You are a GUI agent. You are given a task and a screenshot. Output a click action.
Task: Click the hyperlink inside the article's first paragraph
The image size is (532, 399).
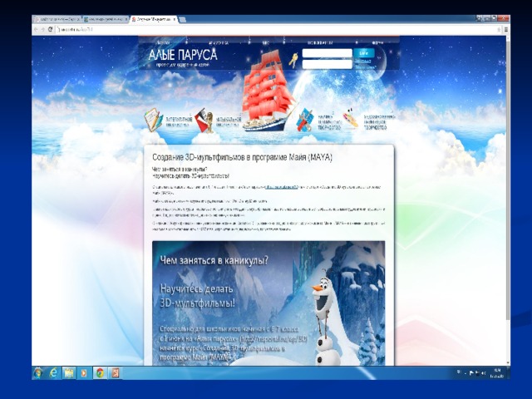tap(281, 187)
